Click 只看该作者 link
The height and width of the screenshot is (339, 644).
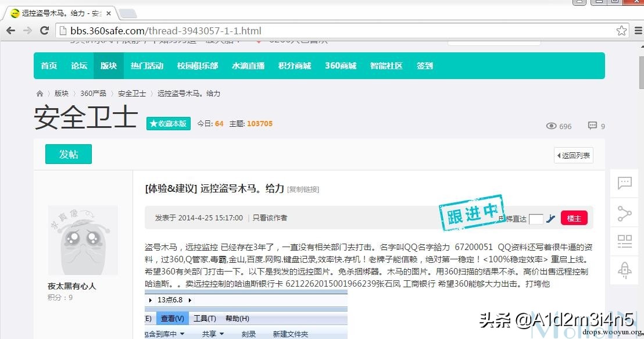tap(270, 218)
